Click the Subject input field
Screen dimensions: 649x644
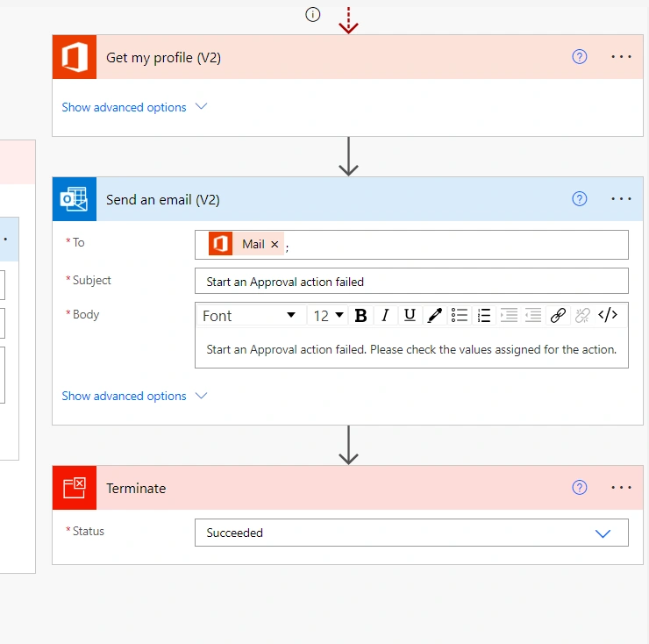coord(411,282)
